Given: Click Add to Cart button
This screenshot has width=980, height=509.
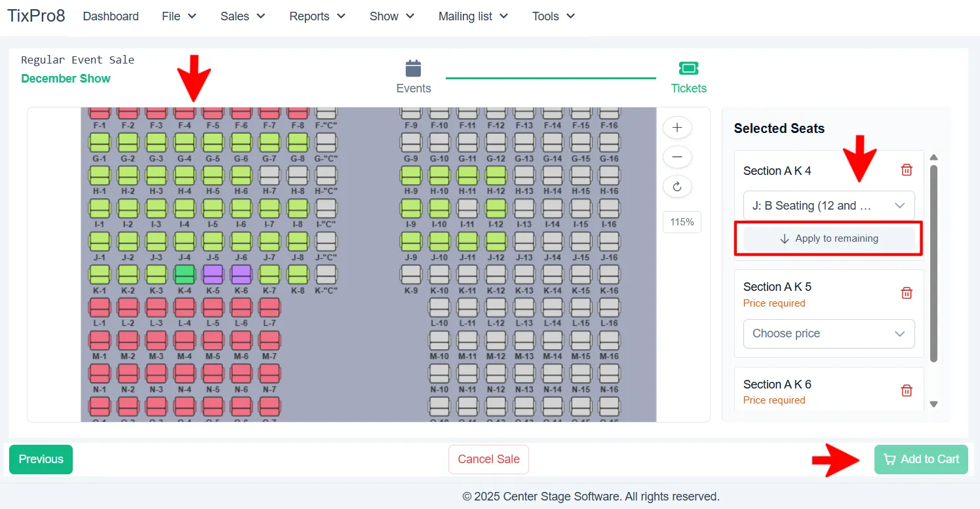Looking at the screenshot, I should point(921,459).
